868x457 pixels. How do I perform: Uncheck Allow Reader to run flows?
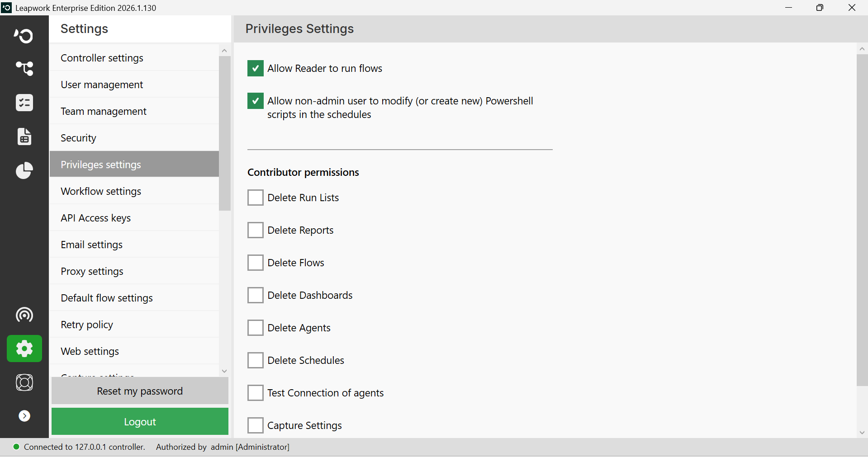point(256,68)
